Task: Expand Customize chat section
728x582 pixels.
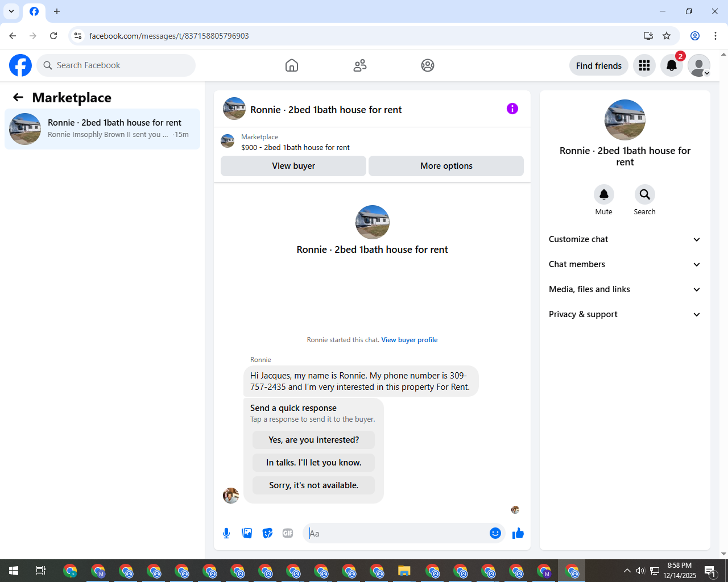Action: (624, 239)
